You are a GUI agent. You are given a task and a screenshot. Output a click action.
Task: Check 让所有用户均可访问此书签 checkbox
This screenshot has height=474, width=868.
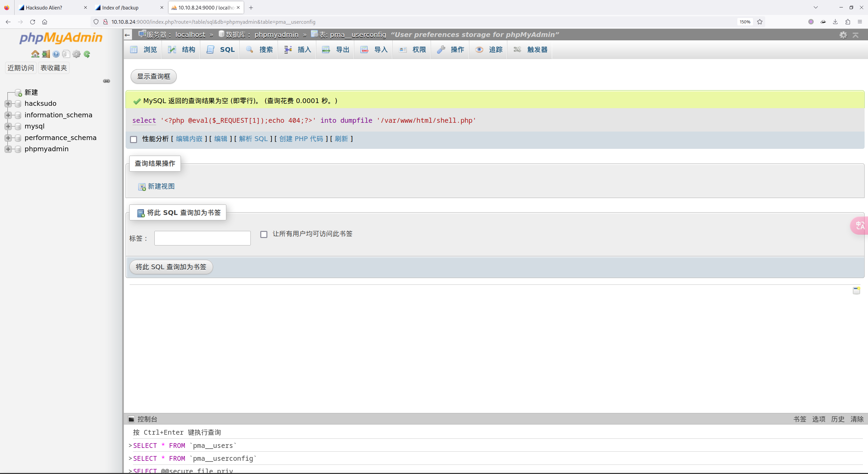[264, 234]
